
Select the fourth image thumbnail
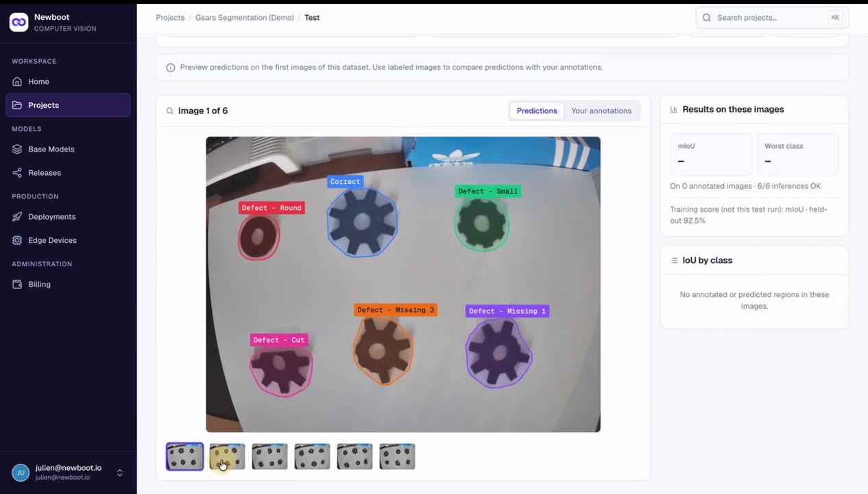tap(312, 456)
